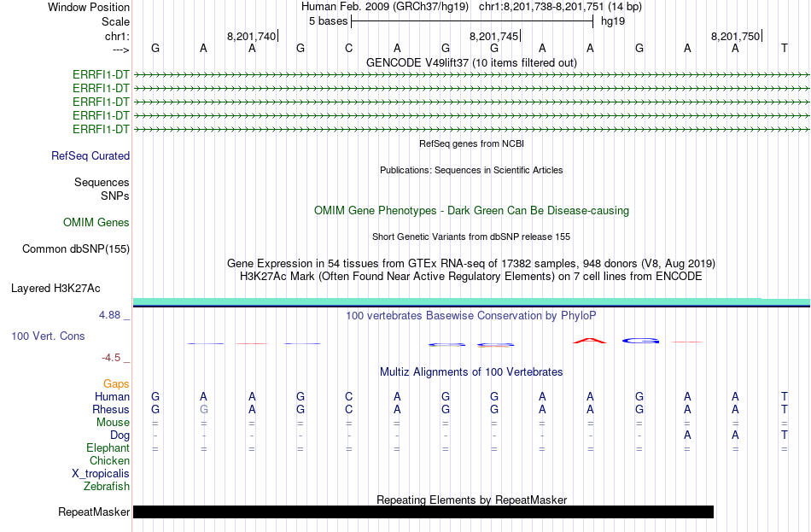The height and width of the screenshot is (532, 811).
Task: Click the Scale track label
Action: (x=115, y=21)
